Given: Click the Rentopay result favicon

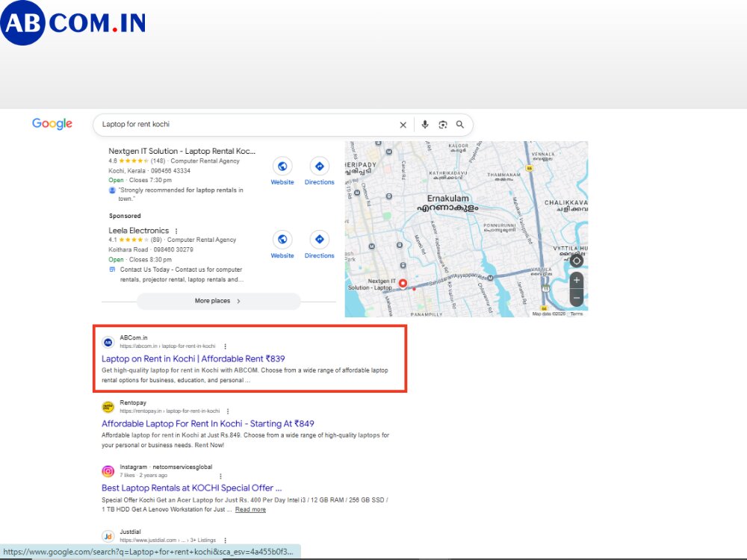Looking at the screenshot, I should point(108,407).
